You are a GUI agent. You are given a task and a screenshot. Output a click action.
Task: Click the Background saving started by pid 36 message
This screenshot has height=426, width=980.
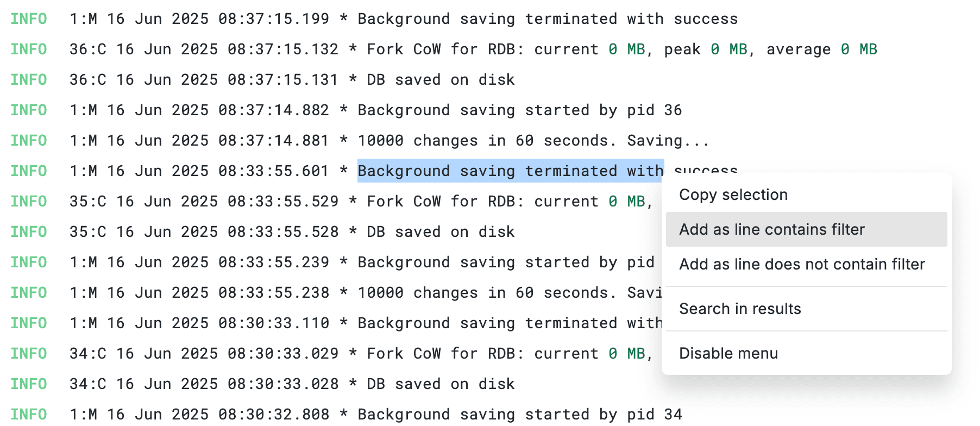tap(519, 110)
